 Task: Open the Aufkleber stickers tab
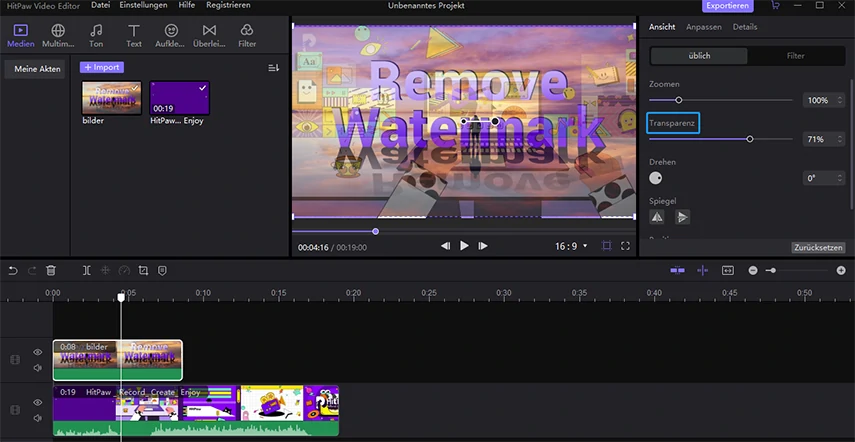tap(170, 36)
